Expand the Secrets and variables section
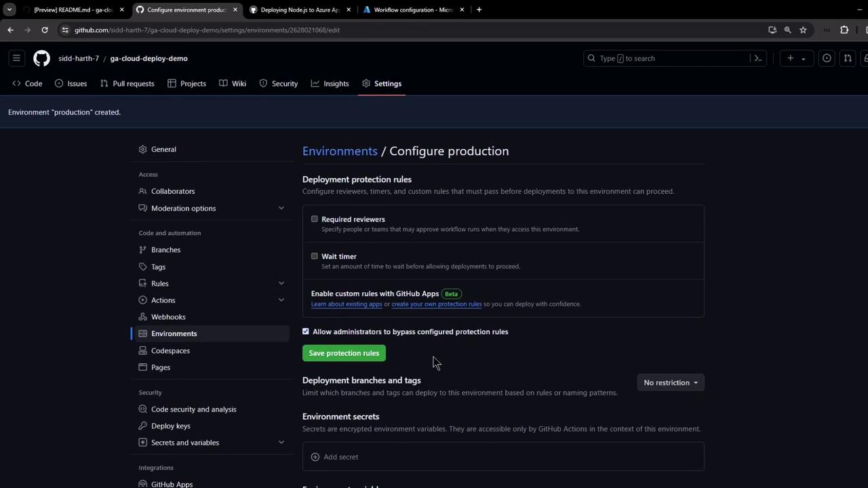 (281, 443)
